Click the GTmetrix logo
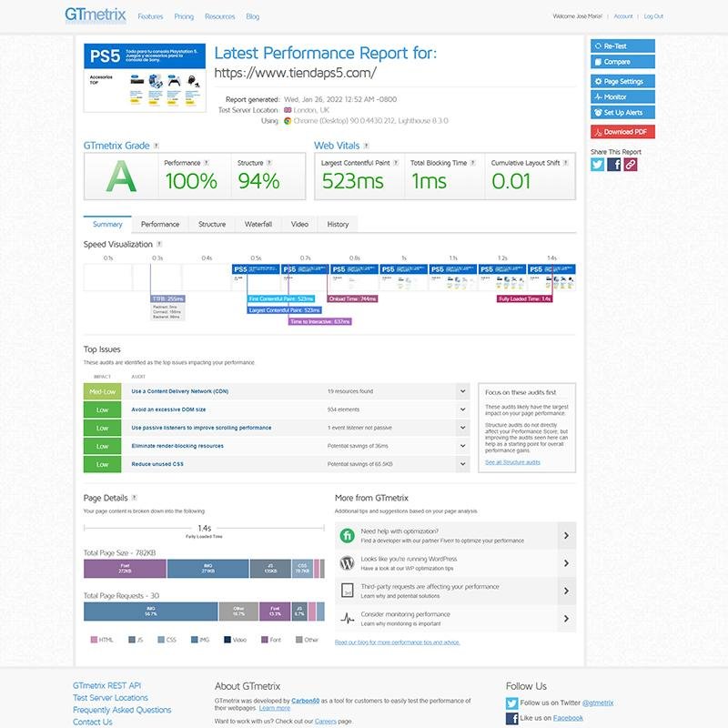This screenshot has height=728, width=728. (x=96, y=15)
